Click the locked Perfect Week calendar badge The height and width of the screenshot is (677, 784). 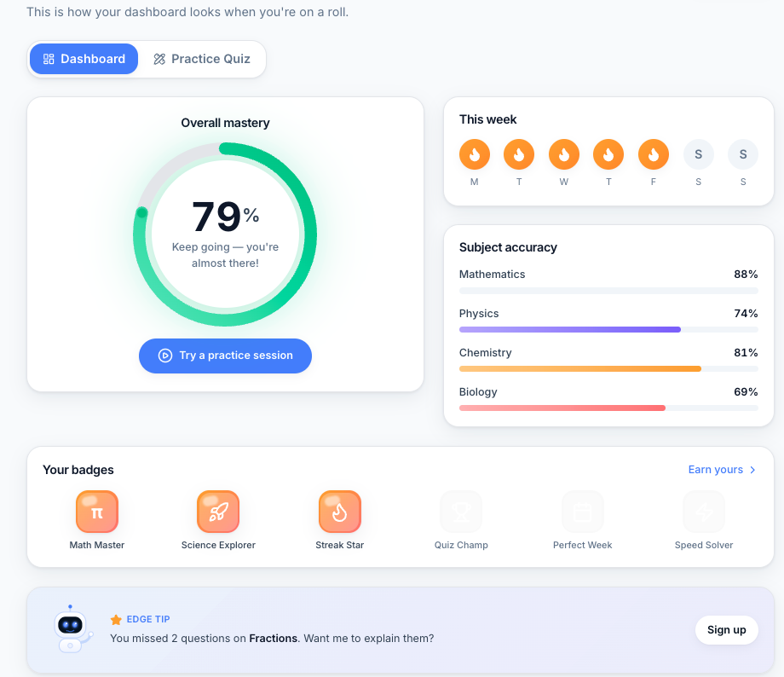pyautogui.click(x=583, y=512)
